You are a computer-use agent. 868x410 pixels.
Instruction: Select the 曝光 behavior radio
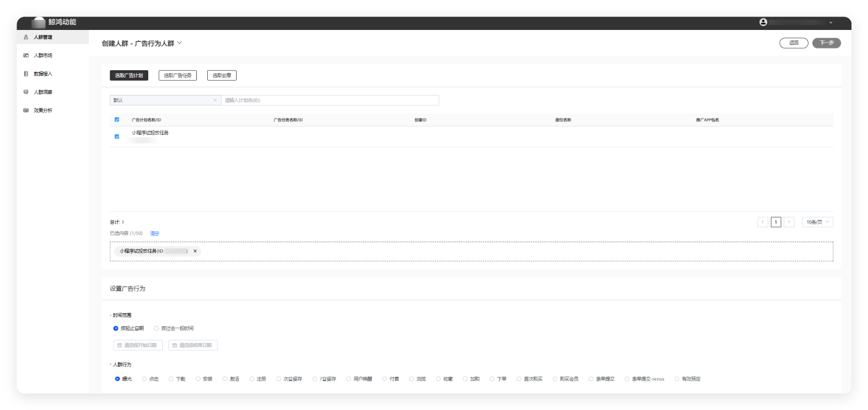click(123, 379)
